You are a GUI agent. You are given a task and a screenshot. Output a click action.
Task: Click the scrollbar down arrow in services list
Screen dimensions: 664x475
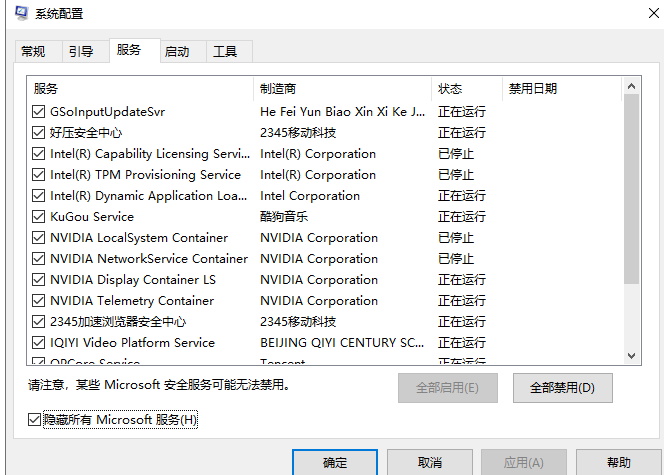631,355
